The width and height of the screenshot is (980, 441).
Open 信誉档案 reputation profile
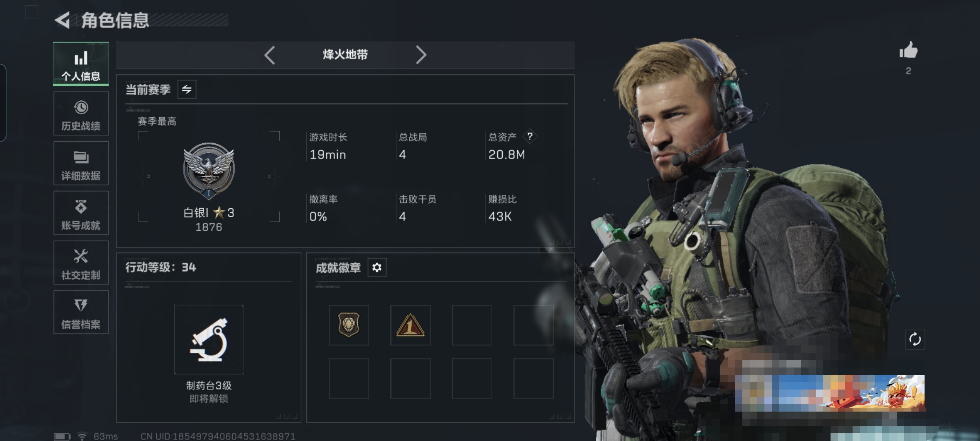pos(81,312)
